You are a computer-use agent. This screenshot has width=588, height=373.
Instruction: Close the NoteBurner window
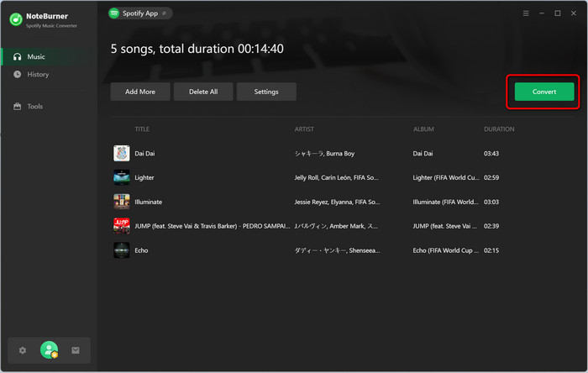coord(574,13)
